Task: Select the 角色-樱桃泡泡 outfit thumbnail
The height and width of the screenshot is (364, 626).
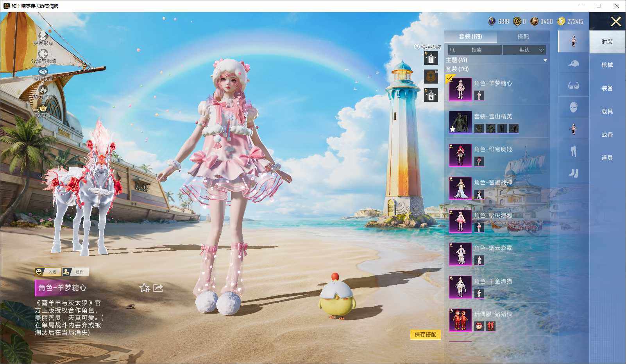Action: (460, 221)
